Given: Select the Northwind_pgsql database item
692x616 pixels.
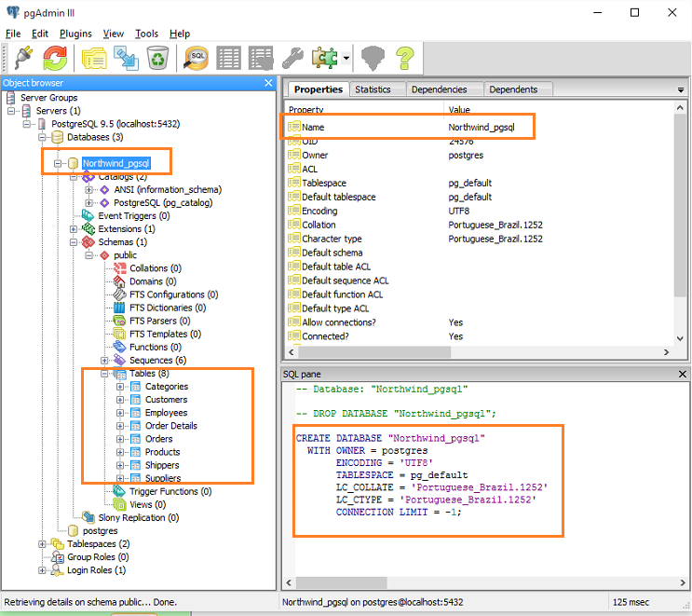Looking at the screenshot, I should (116, 163).
